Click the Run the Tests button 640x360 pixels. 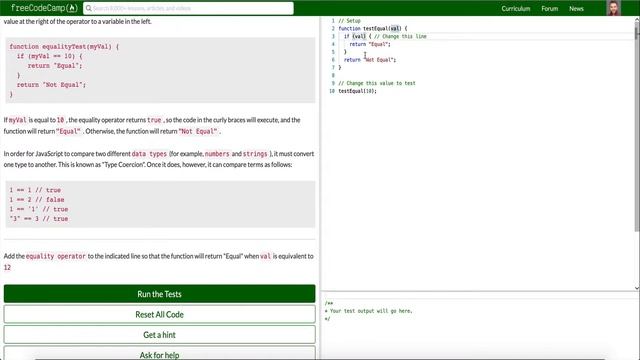pos(160,294)
